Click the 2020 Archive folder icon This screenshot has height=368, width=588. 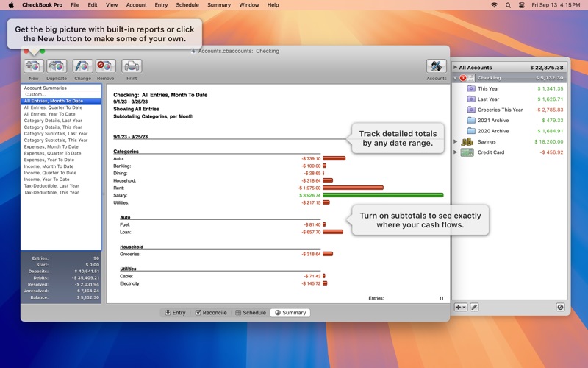point(471,131)
